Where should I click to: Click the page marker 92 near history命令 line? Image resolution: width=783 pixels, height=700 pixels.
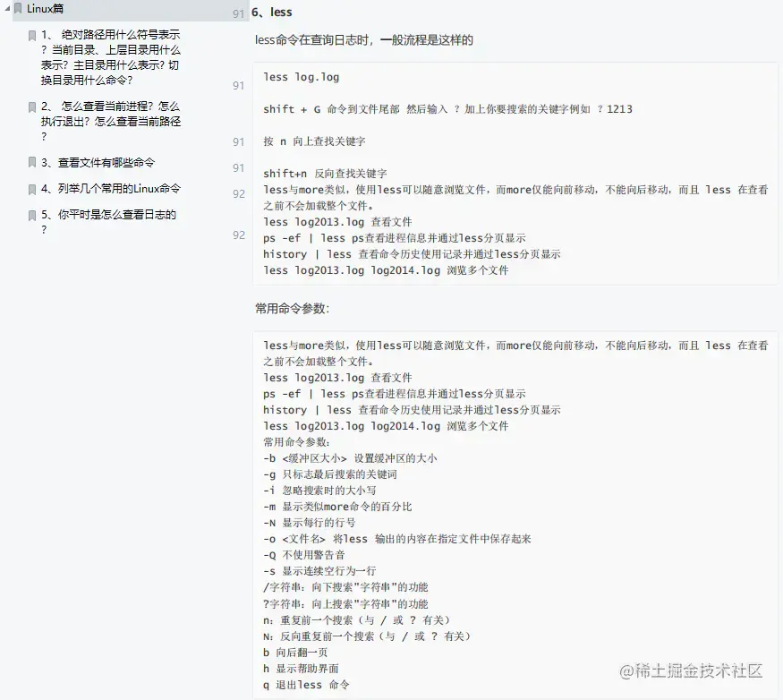[237, 235]
